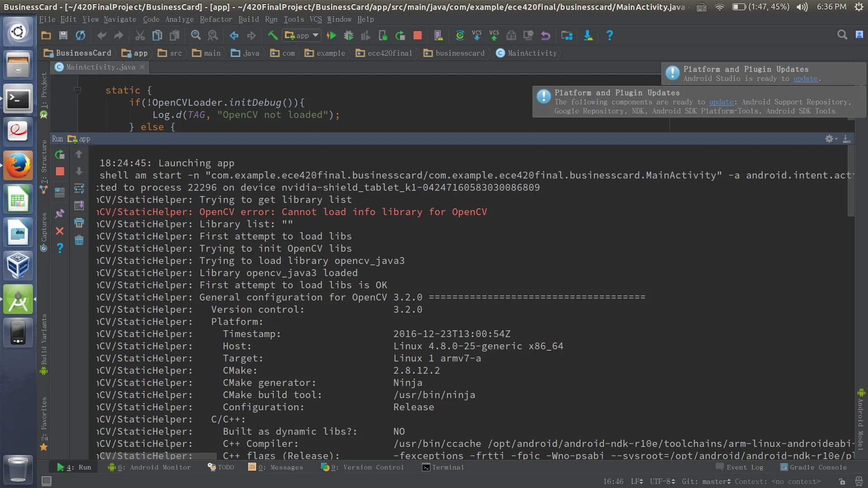Screen dimensions: 868x488
Task: Toggle Use Soft Wraps in Run console
Action: coord(79,188)
